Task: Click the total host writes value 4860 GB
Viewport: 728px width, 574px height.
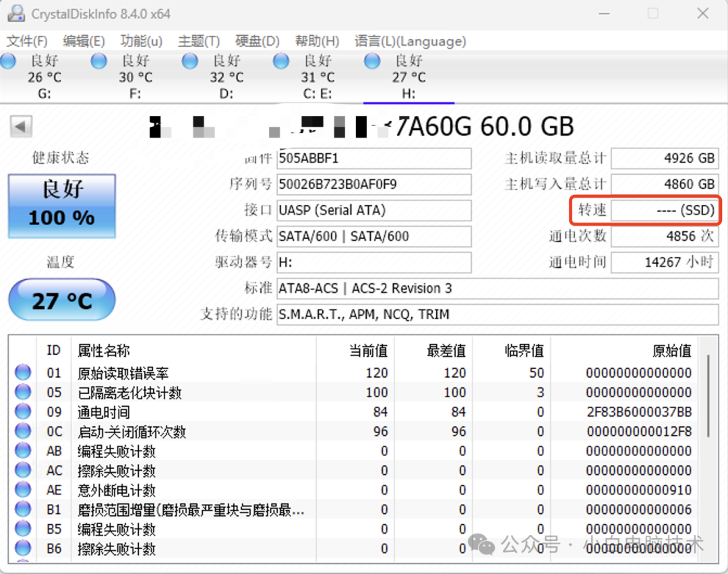Action: point(665,184)
